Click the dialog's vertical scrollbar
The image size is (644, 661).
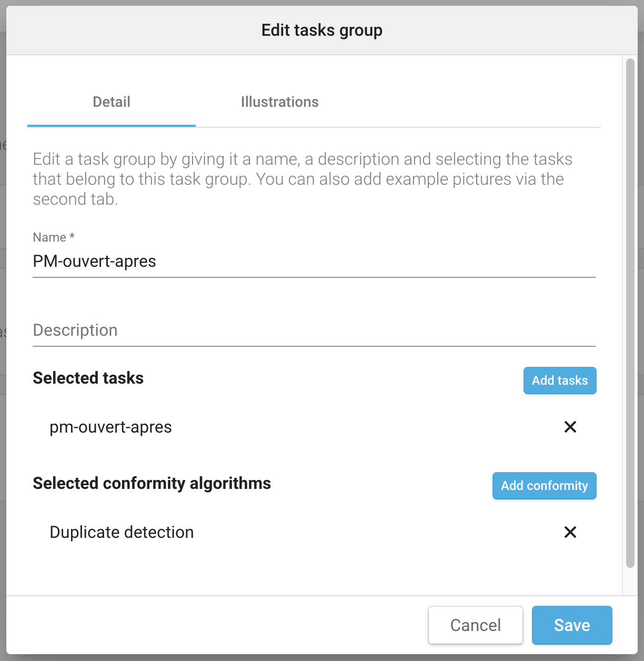[x=630, y=314]
